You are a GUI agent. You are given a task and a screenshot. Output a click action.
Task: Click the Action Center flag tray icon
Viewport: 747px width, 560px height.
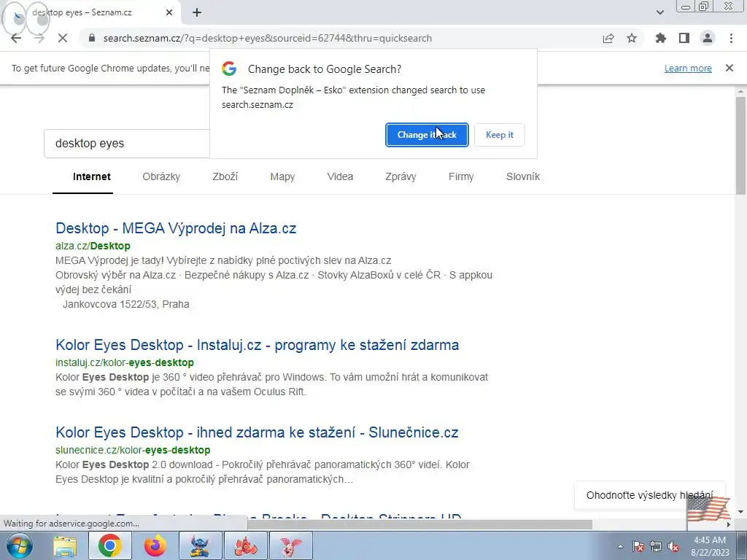click(x=638, y=546)
